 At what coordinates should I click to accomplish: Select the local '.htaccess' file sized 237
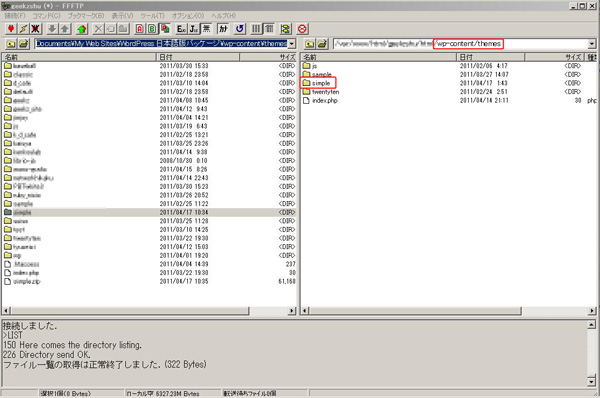(x=22, y=264)
